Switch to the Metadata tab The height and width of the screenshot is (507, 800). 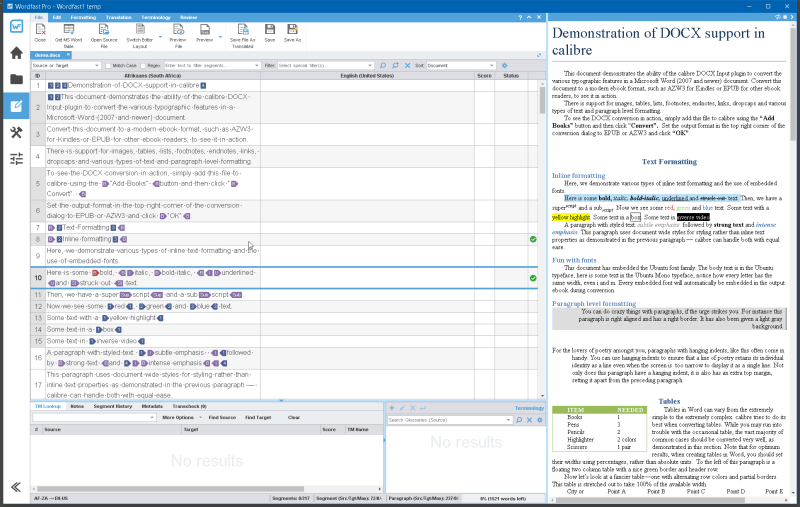click(152, 406)
